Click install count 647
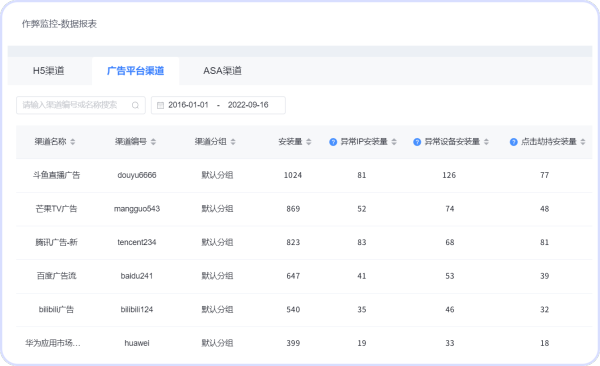The width and height of the screenshot is (600, 366). point(293,276)
